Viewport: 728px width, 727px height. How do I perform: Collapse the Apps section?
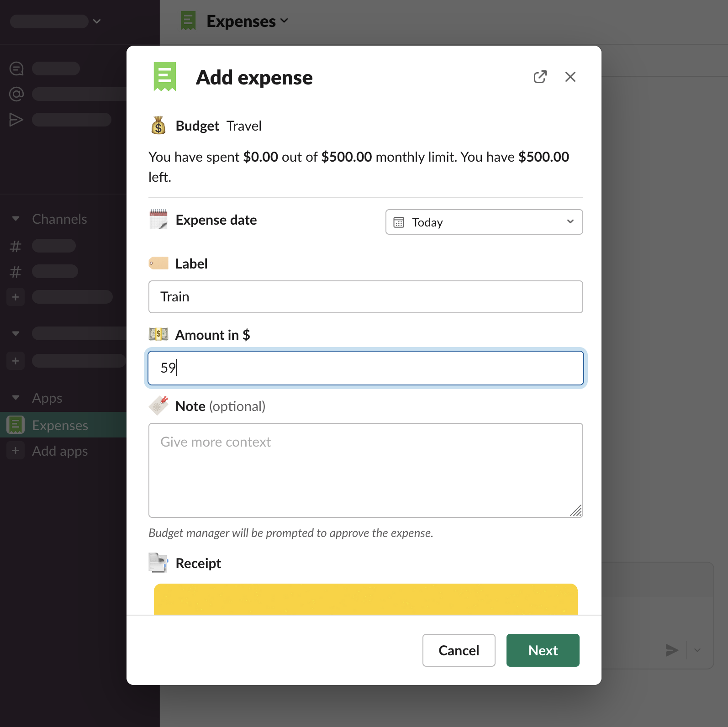pos(16,398)
